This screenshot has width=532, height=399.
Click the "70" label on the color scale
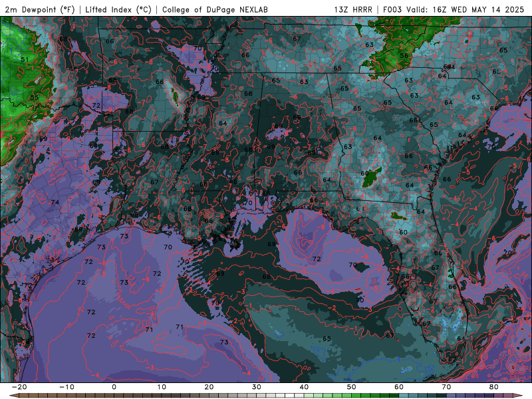tap(446, 387)
